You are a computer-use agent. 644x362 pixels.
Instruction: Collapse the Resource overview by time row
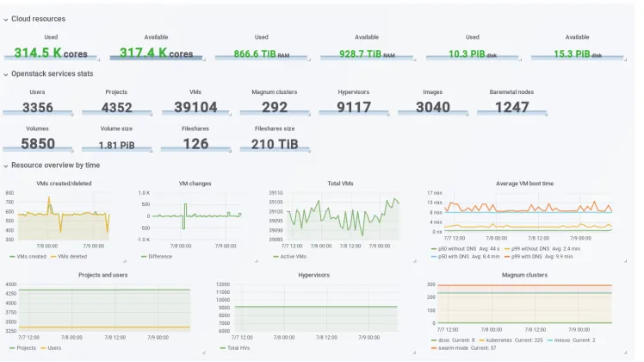coord(52,165)
